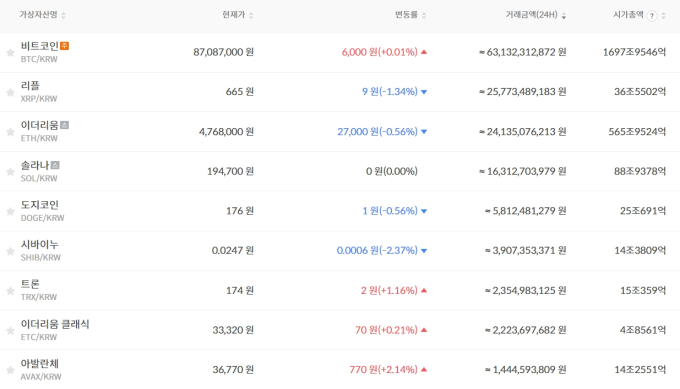680x389 pixels.
Task: Click volume ≈ 1,444,593,809 원
Action: coord(526,369)
